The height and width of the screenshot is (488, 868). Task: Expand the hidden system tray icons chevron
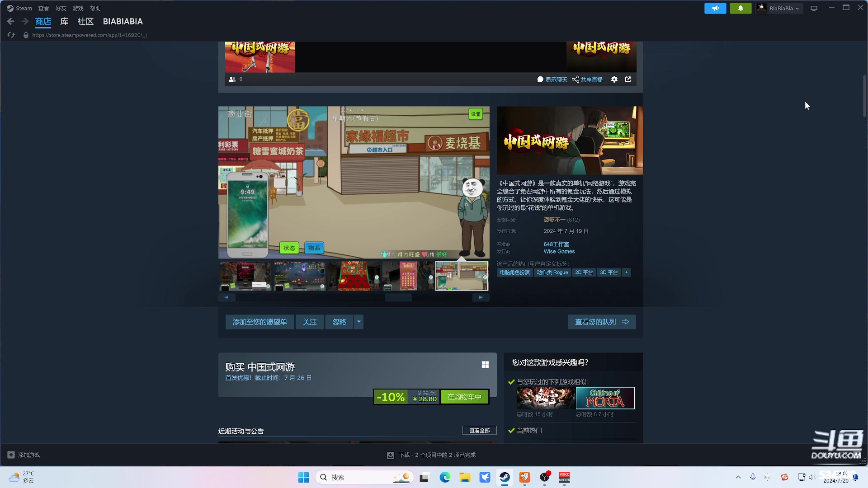pos(738,477)
